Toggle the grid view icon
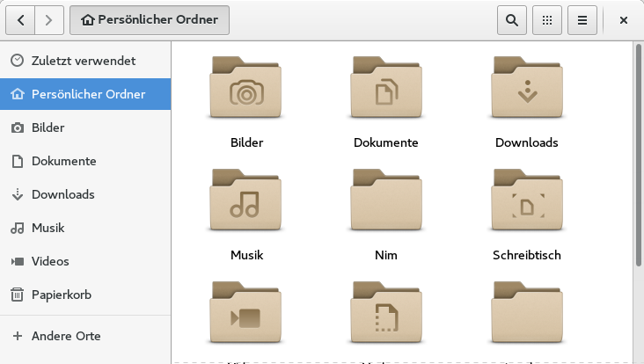The image size is (644, 364). [x=547, y=20]
